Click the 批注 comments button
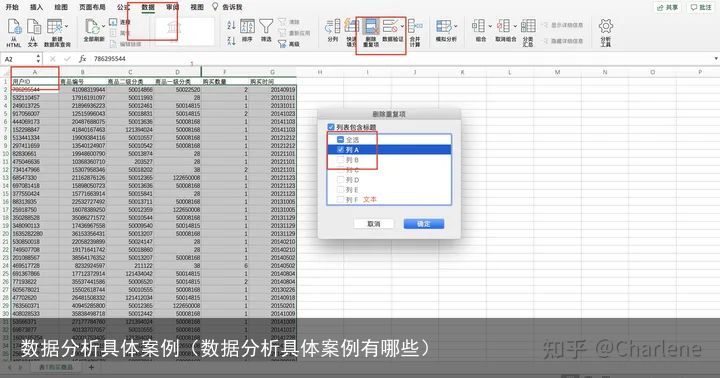The image size is (720, 378). click(701, 7)
